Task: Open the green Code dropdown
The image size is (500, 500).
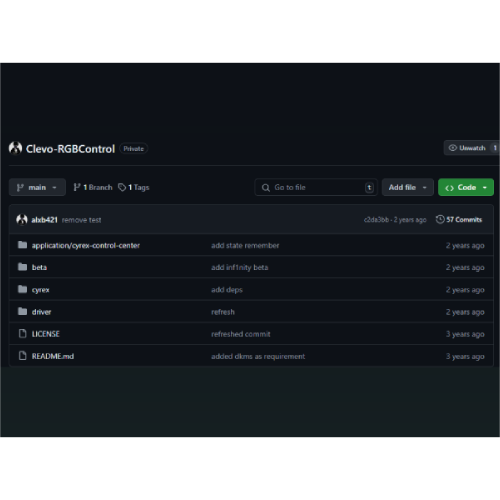Action: coord(466,187)
